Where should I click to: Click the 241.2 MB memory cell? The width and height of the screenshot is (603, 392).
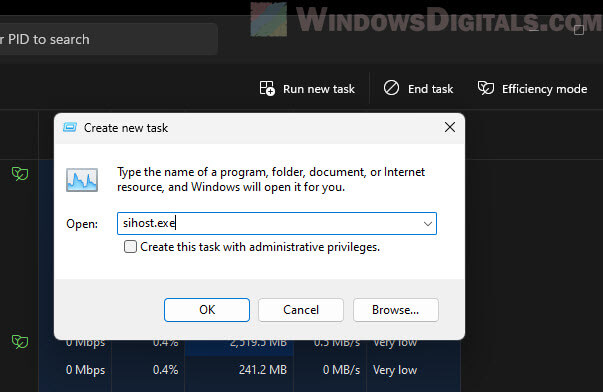(x=263, y=370)
